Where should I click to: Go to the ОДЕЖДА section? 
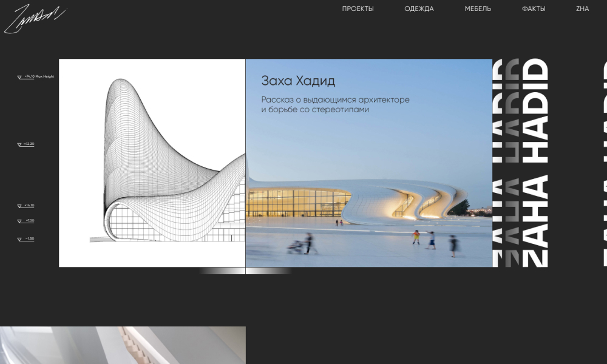coord(419,9)
